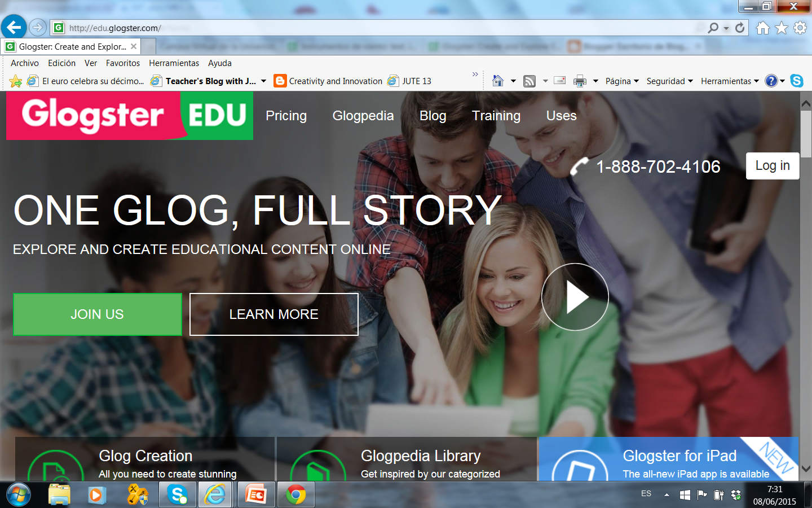The width and height of the screenshot is (812, 508).
Task: Click the page scrollbar down arrow
Action: (x=806, y=469)
